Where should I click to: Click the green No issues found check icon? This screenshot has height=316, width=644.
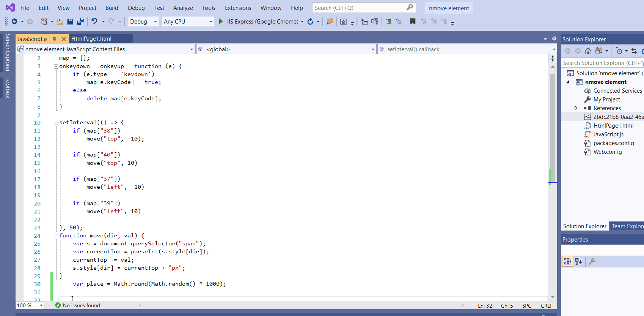tap(58, 305)
